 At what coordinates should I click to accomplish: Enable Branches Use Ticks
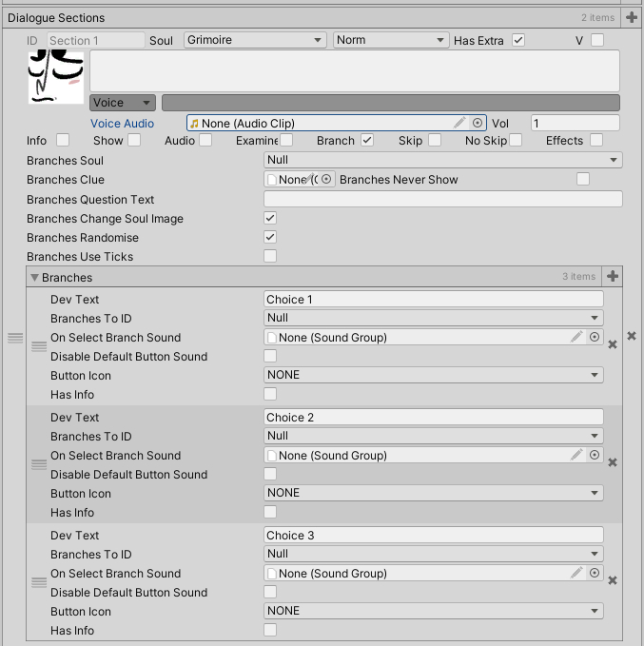pyautogui.click(x=270, y=256)
